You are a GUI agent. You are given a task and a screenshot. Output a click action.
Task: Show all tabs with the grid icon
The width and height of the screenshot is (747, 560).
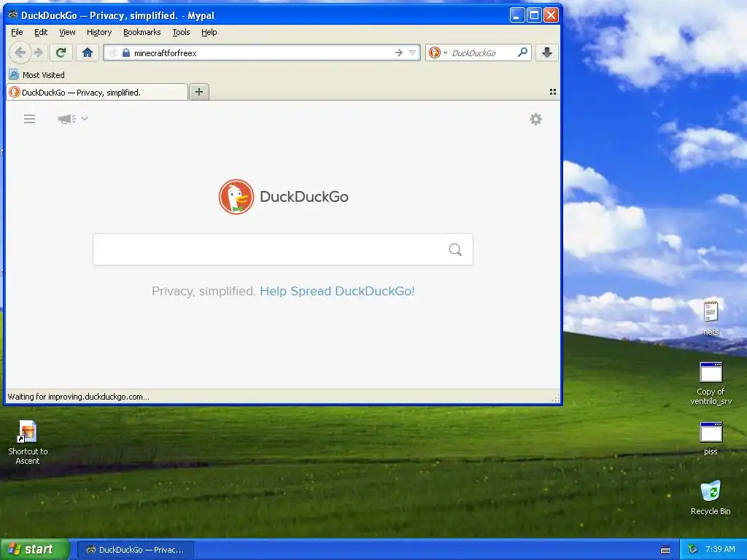click(x=553, y=92)
